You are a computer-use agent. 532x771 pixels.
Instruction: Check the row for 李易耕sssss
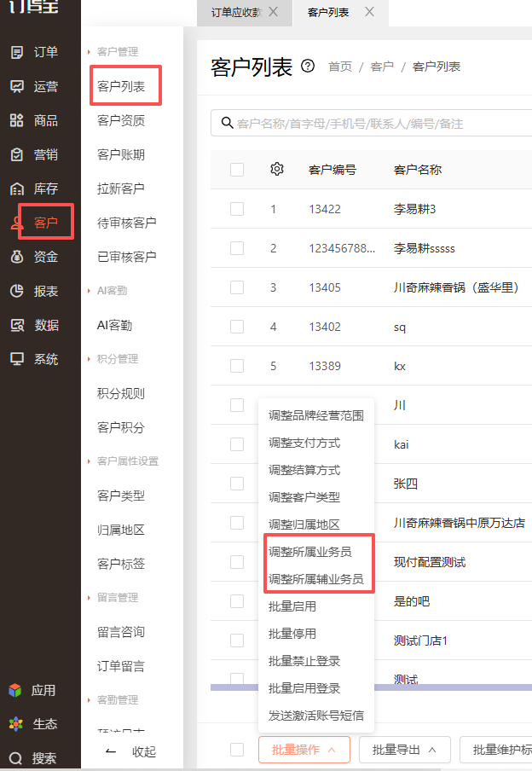[x=237, y=248]
